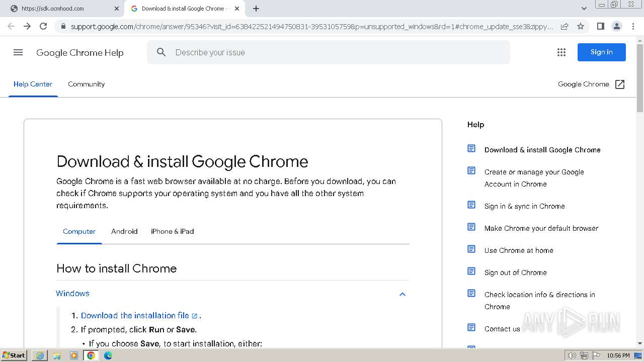The width and height of the screenshot is (644, 362).
Task: Open the Chrome profile avatar
Action: tap(616, 26)
